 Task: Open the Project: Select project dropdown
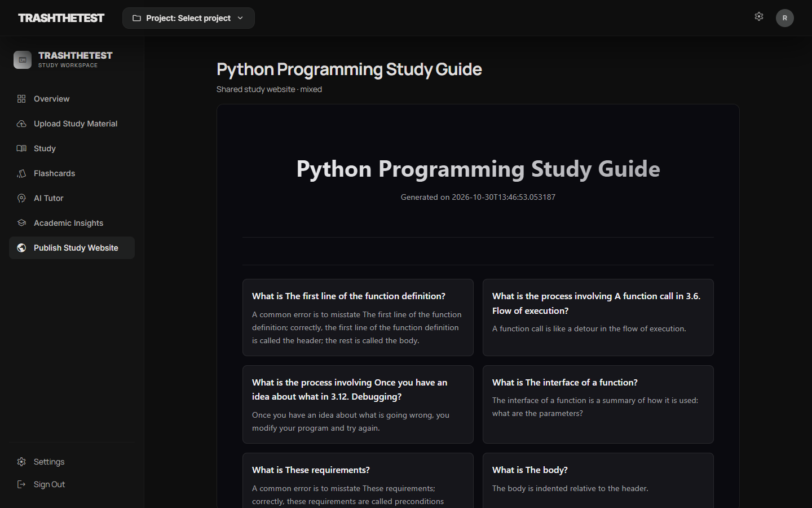click(188, 18)
